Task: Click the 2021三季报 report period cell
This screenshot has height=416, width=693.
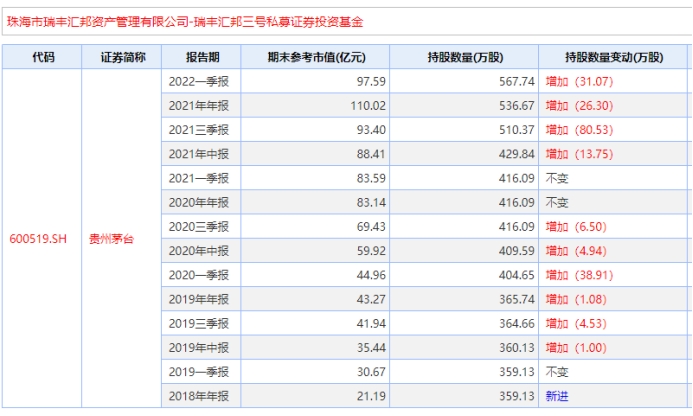Action: pos(200,130)
